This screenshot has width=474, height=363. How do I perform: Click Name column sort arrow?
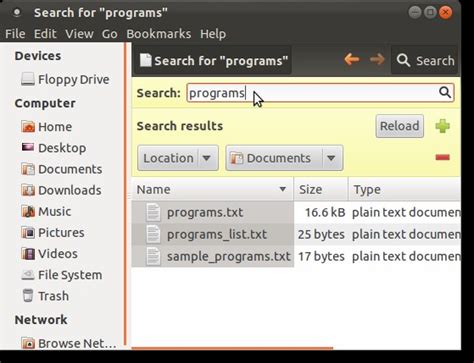click(x=282, y=189)
